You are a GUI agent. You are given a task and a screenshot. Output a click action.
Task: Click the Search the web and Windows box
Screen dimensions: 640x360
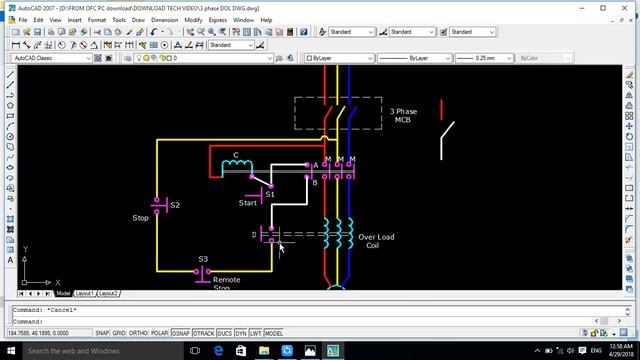point(102,351)
